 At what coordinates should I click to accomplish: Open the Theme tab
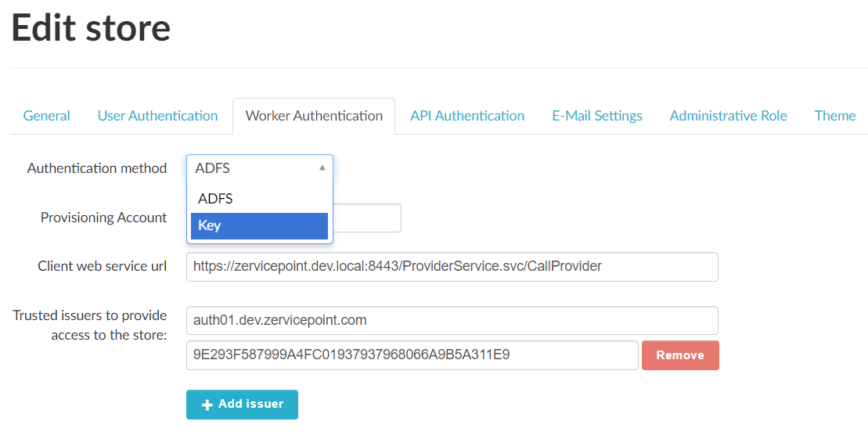pos(834,116)
